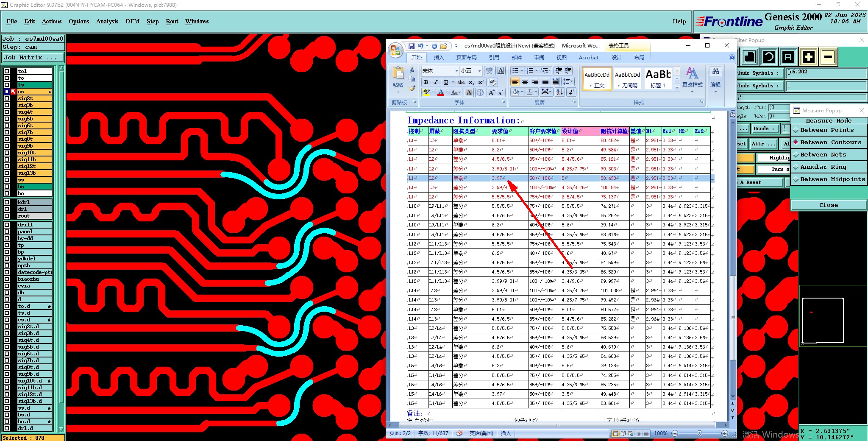Viewport: 868px width, 441px height.
Task: Increase the paragraph indent
Action: coord(569,71)
